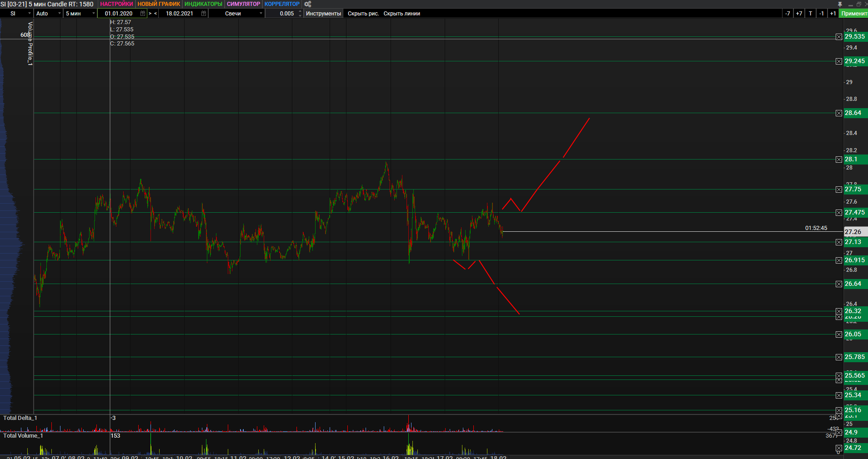Open calendar picker for start date 01.01.2020
868x459 pixels.
pos(143,14)
